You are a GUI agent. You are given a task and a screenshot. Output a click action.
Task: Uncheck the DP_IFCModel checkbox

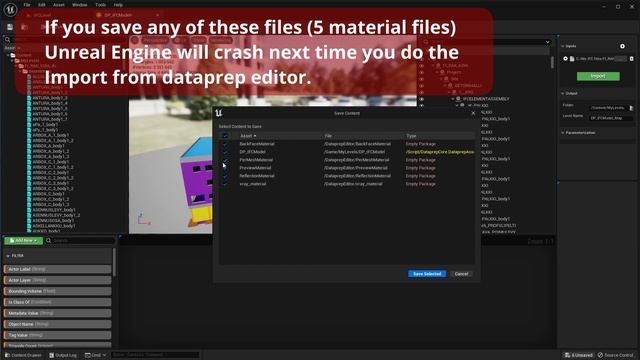tap(225, 152)
